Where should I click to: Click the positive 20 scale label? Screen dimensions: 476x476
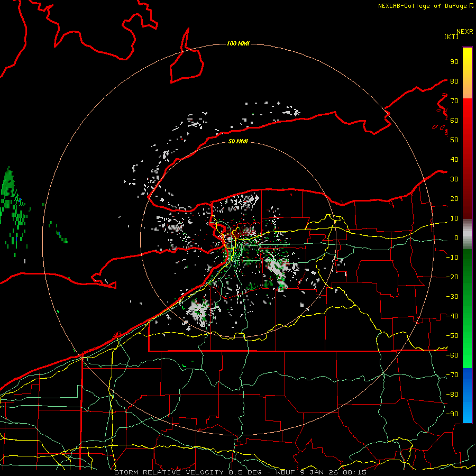(454, 199)
